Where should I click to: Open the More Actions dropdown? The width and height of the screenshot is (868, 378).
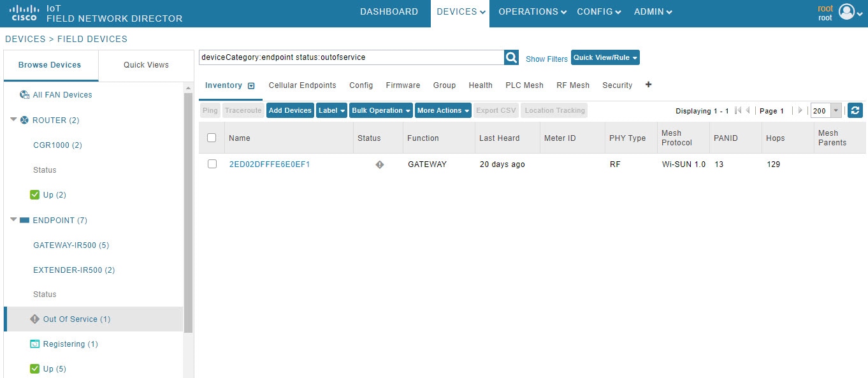tap(443, 110)
